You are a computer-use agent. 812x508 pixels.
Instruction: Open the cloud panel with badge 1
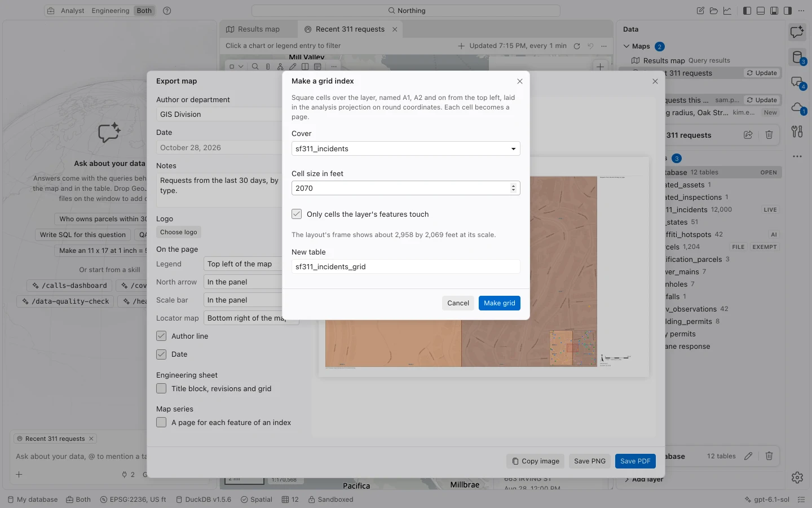(x=797, y=107)
